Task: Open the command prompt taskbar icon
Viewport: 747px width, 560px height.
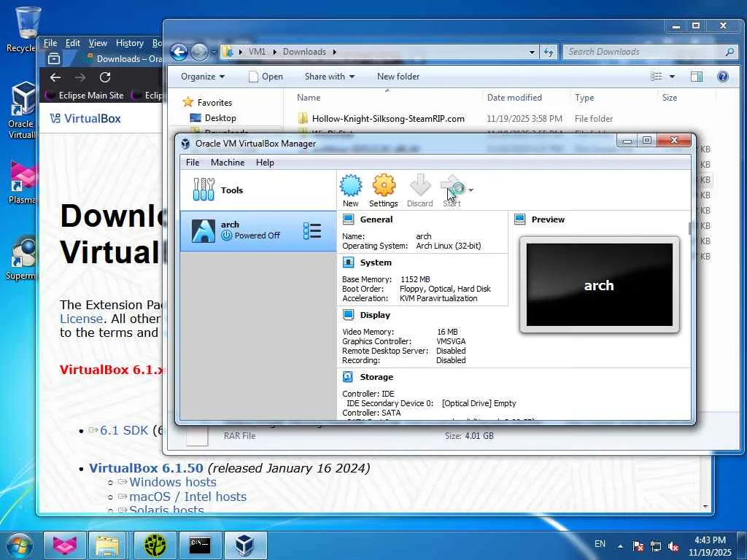Action: click(200, 545)
